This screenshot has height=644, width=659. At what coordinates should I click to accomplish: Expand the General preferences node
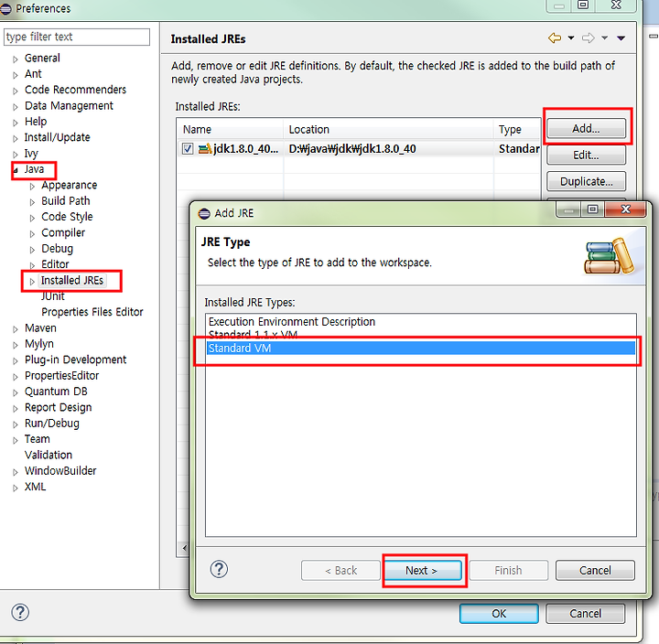coord(16,59)
